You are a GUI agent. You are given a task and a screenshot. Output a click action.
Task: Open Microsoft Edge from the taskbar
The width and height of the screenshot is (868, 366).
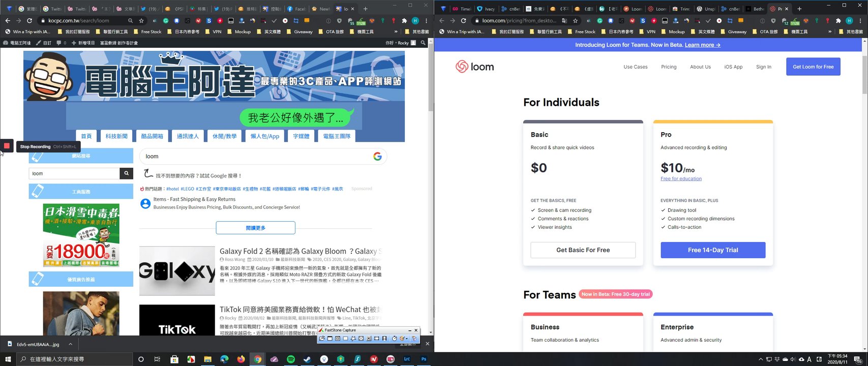click(224, 359)
